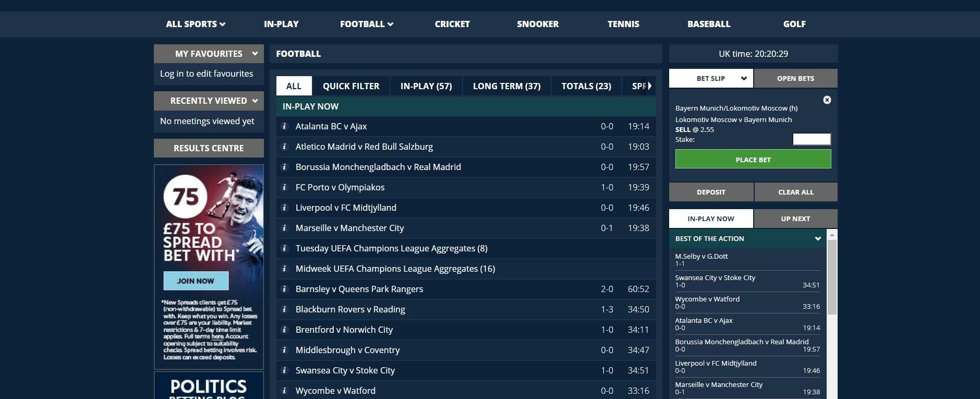The image size is (980, 399).
Task: Open info icon for Atletico Madrid v Red Bull Salzburg
Action: (x=284, y=147)
